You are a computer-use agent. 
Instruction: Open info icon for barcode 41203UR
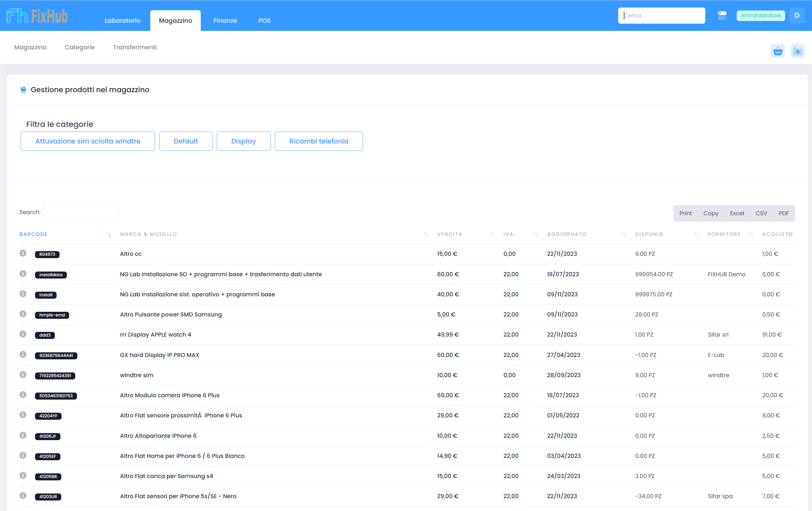pos(23,496)
